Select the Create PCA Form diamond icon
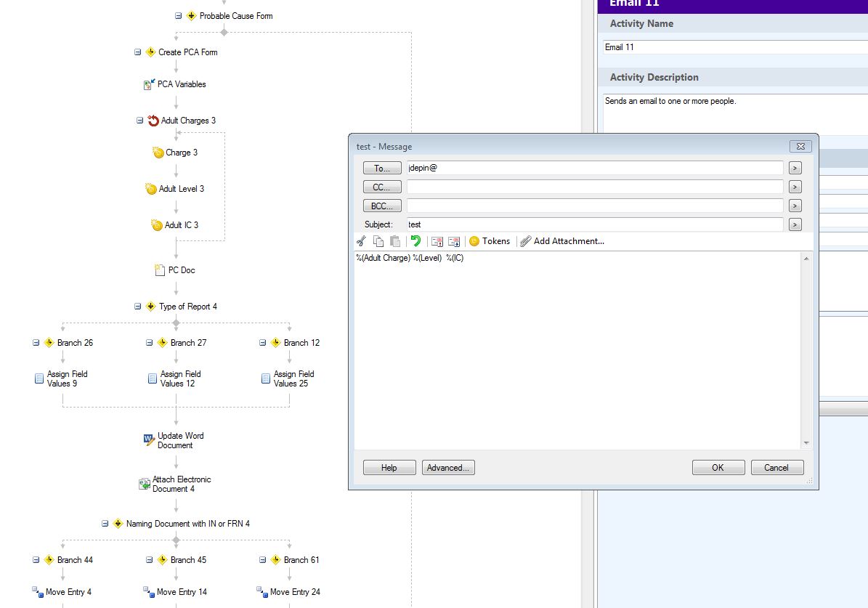 (150, 52)
